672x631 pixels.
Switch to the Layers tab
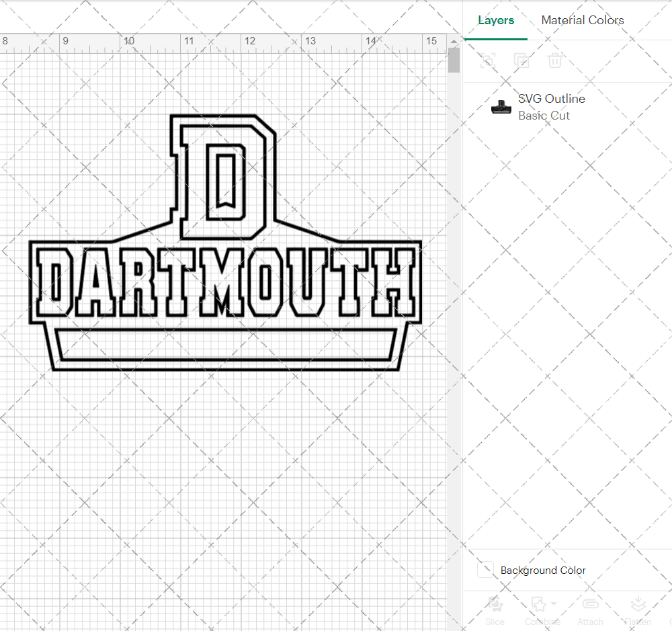(496, 20)
